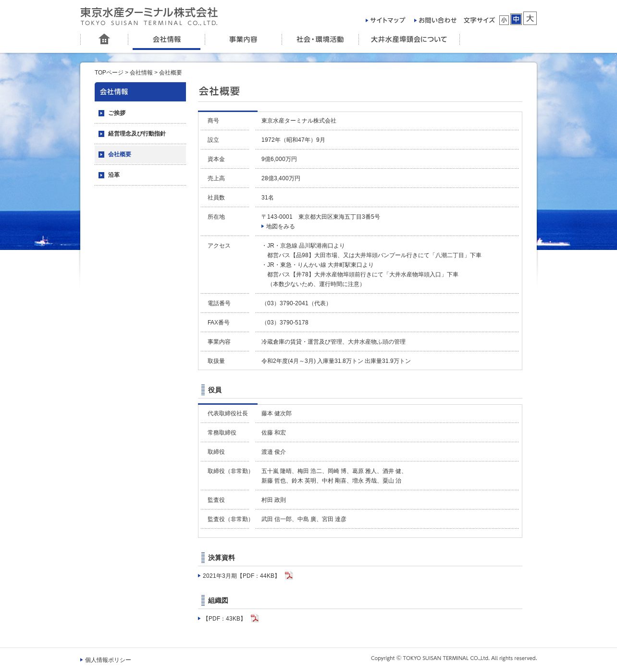
Task: Click the 代表取締役社長 row label
Action: tap(228, 413)
